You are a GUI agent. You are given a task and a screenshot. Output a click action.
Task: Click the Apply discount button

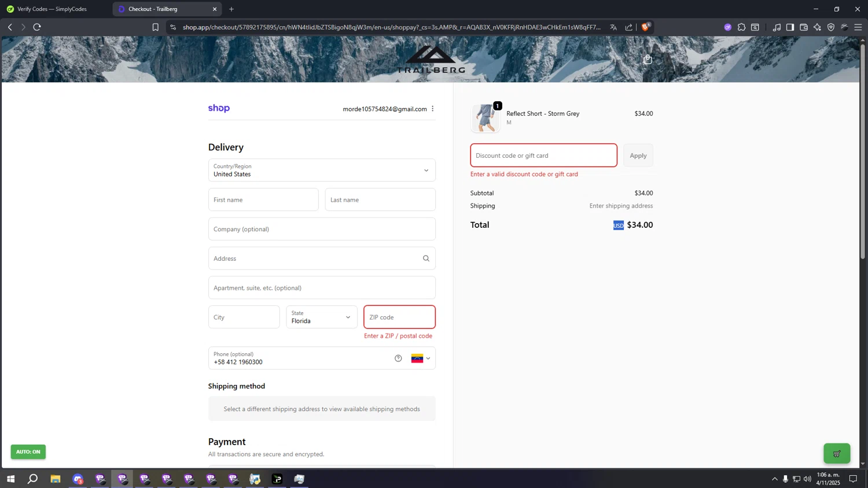[x=638, y=156]
